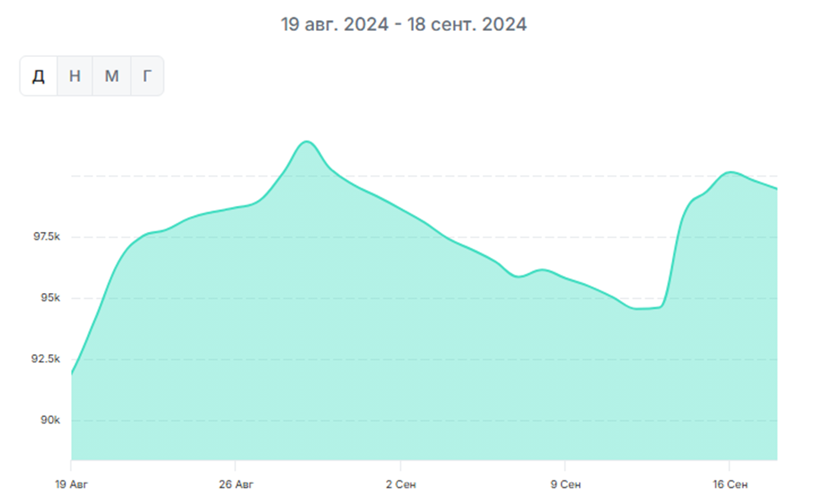Click the 92.5k y-axis label
Viewport: 816px width, 504px height.
(x=46, y=360)
